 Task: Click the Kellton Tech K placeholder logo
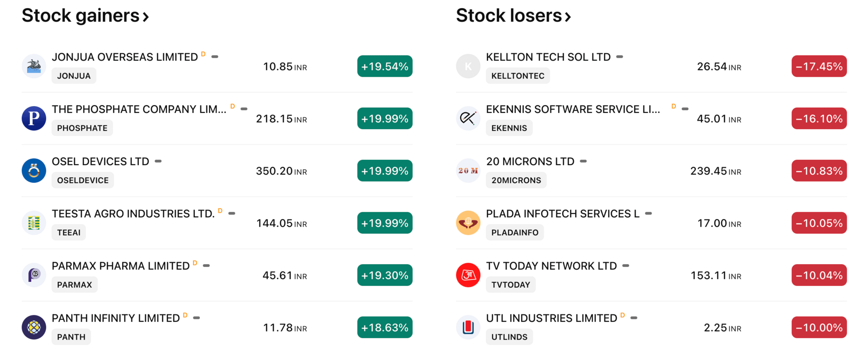tap(468, 66)
